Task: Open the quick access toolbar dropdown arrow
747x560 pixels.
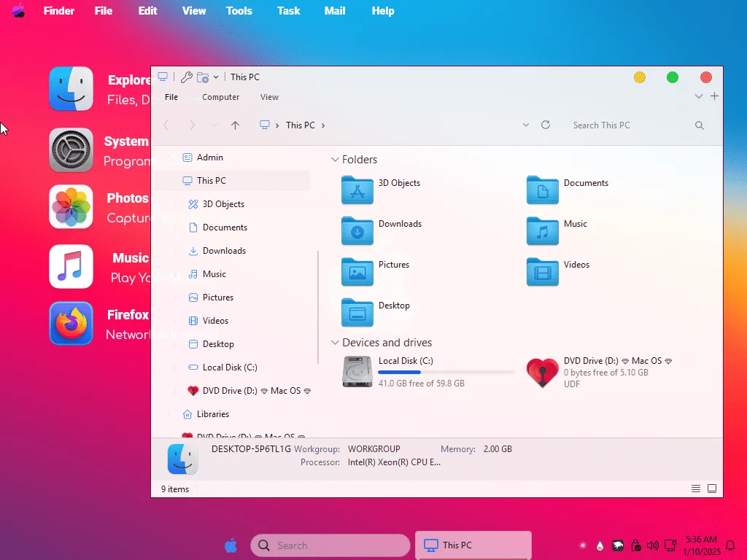Action: pyautogui.click(x=216, y=77)
